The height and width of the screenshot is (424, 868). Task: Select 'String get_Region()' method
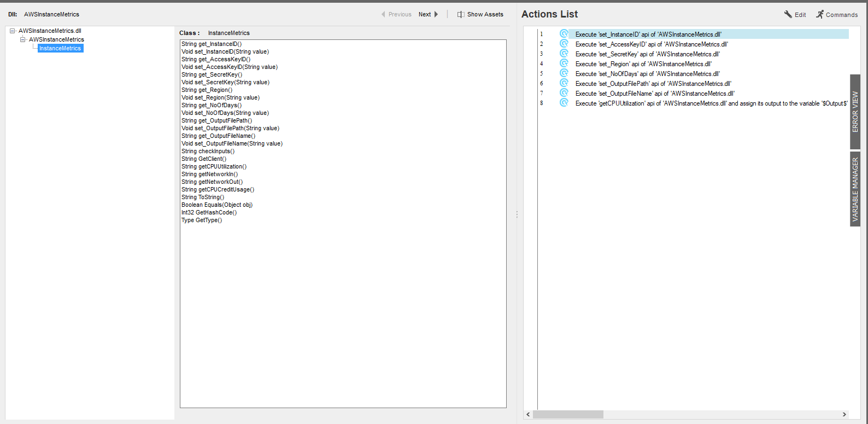(x=207, y=90)
